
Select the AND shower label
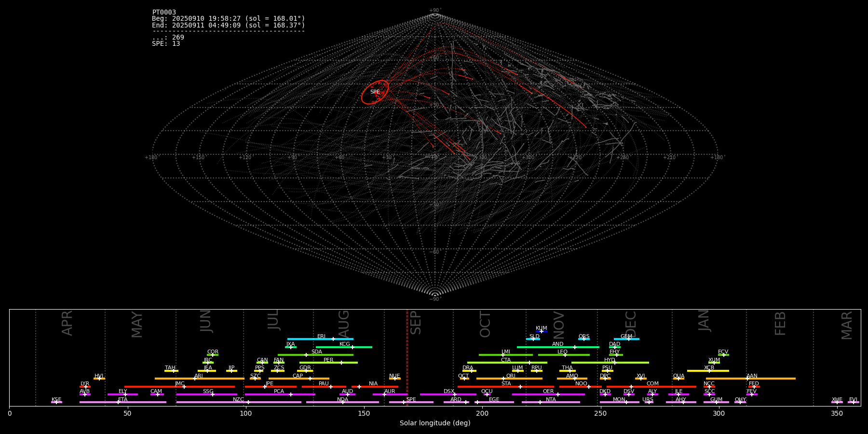557,344
